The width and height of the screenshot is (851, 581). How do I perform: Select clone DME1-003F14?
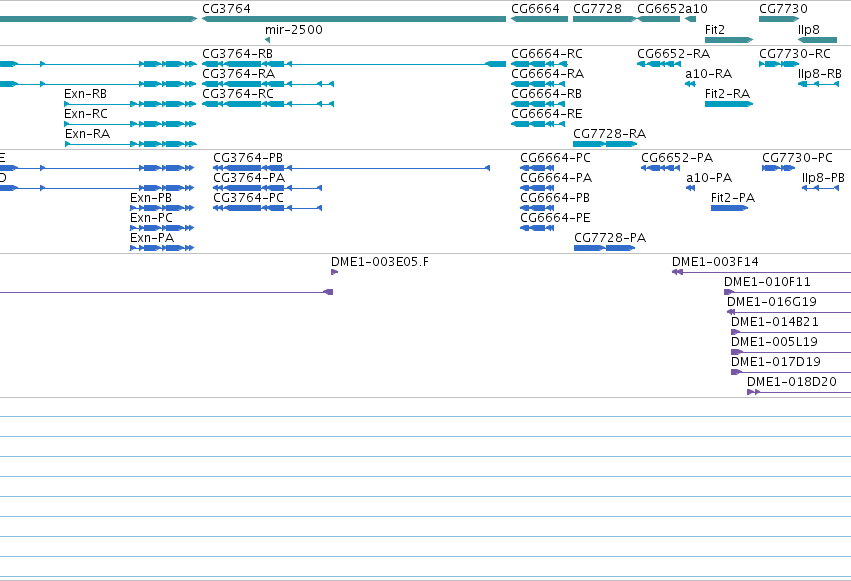click(761, 272)
